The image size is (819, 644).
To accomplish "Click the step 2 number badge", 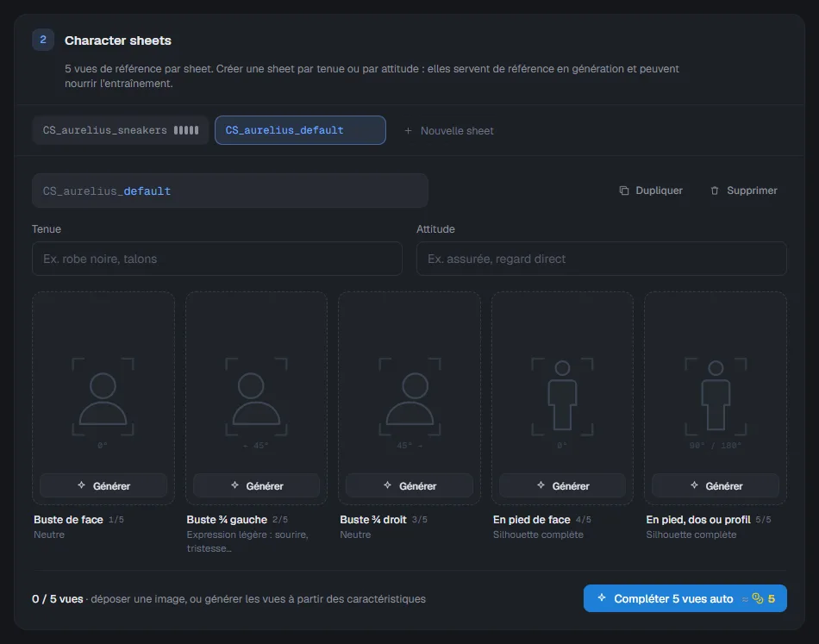I will [43, 40].
